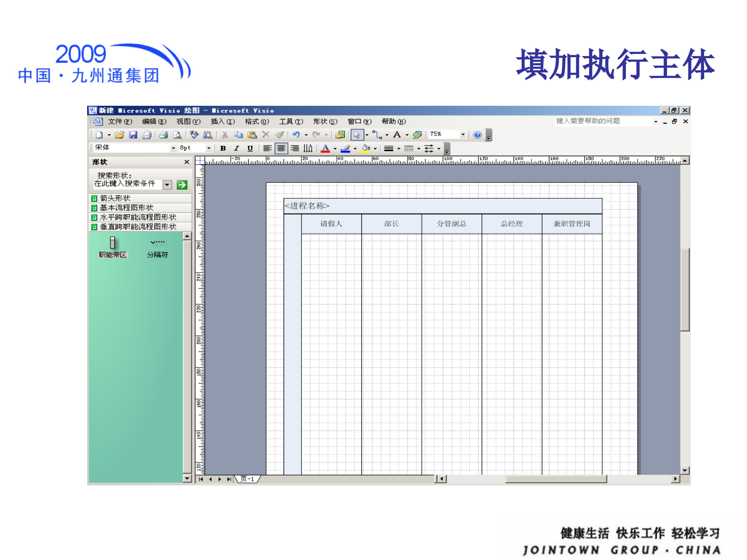The image size is (747, 560).
Task: Toggle italic formatting
Action: point(236,148)
